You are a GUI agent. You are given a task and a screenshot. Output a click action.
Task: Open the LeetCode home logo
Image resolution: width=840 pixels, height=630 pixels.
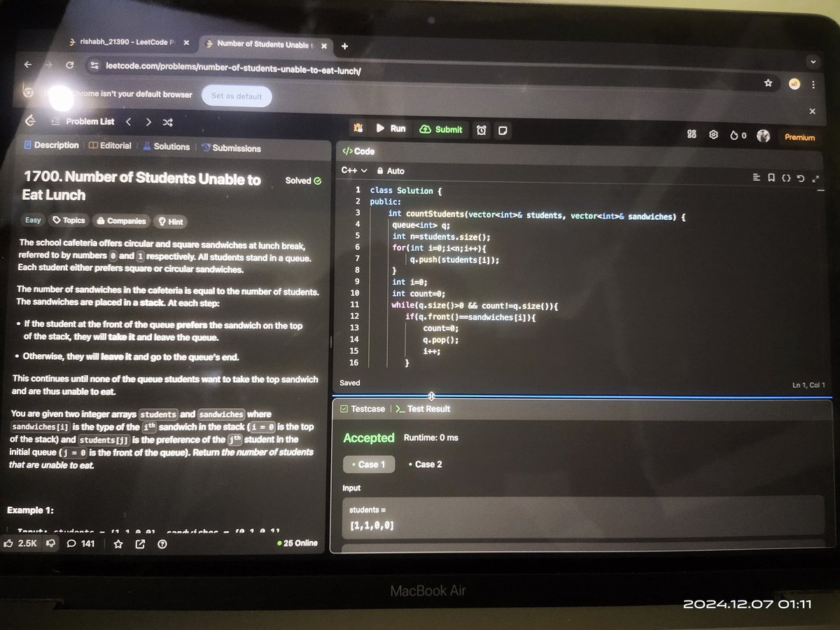click(29, 120)
